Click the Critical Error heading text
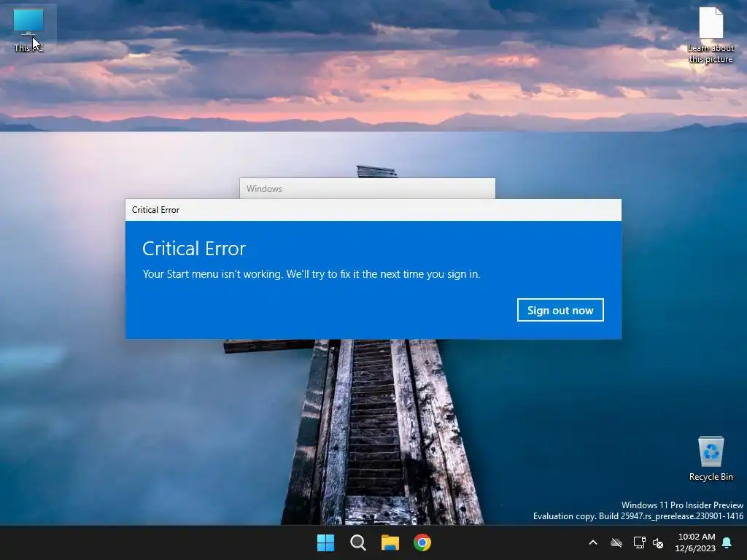The height and width of the screenshot is (560, 747). coord(194,249)
